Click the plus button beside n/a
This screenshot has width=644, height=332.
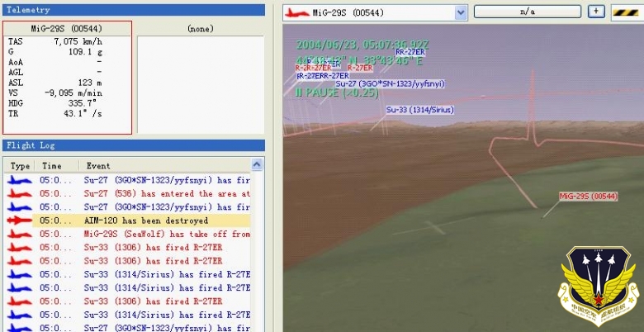pos(596,12)
